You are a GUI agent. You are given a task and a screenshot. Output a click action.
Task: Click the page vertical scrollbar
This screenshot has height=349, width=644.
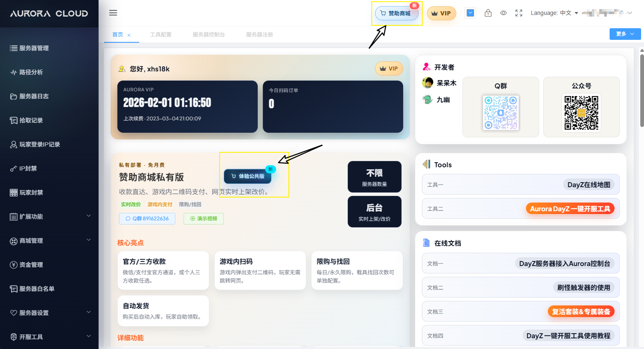click(642, 91)
